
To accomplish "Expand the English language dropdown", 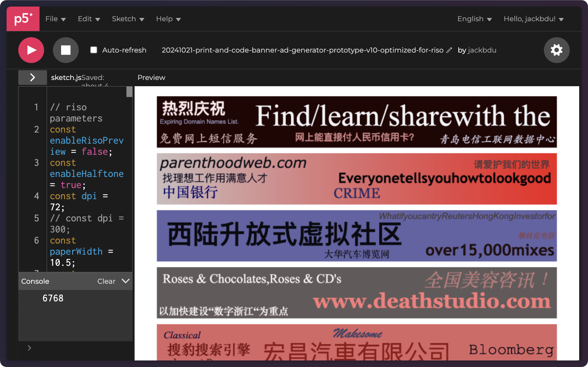I will coord(474,19).
